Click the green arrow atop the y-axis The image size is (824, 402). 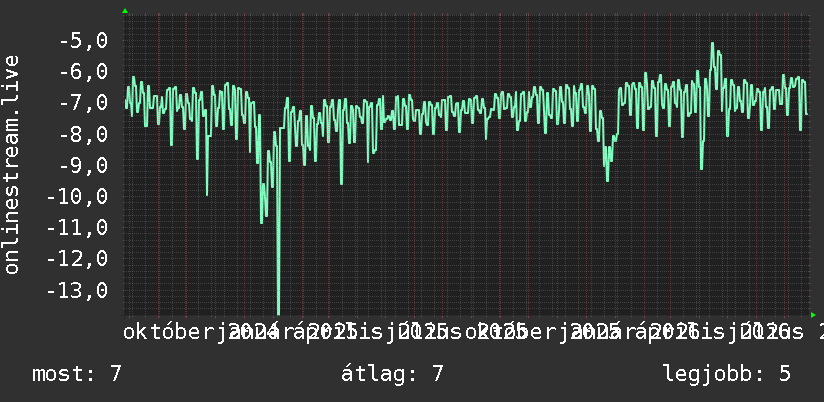pos(125,11)
